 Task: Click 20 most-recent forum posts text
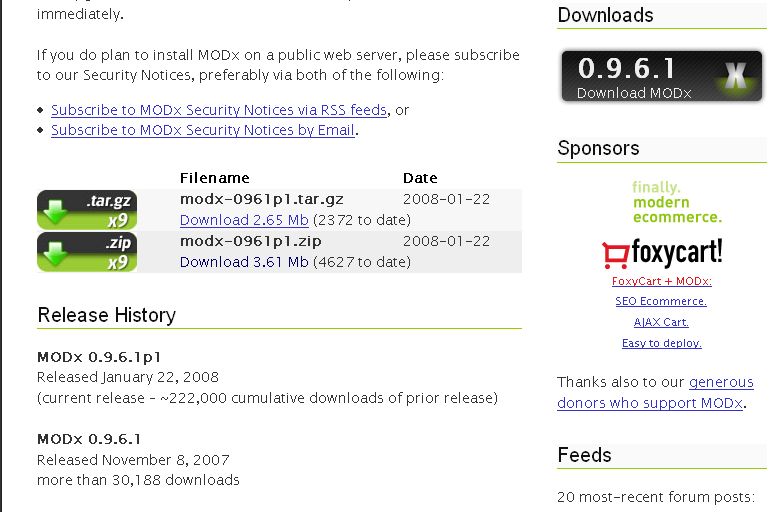(656, 497)
